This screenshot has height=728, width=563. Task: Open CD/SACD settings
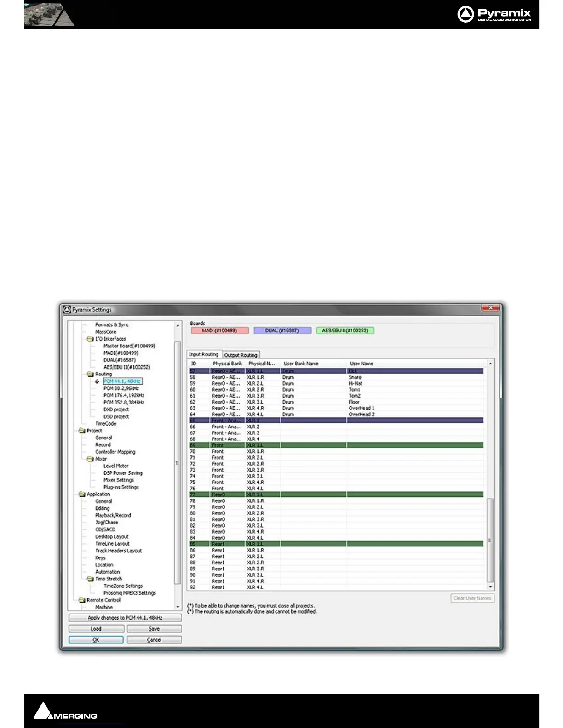105,529
